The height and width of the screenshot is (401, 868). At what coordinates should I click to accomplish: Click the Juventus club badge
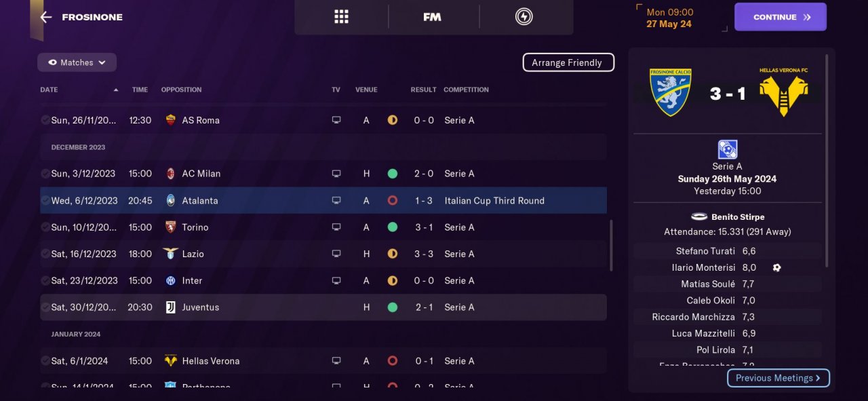click(x=170, y=307)
